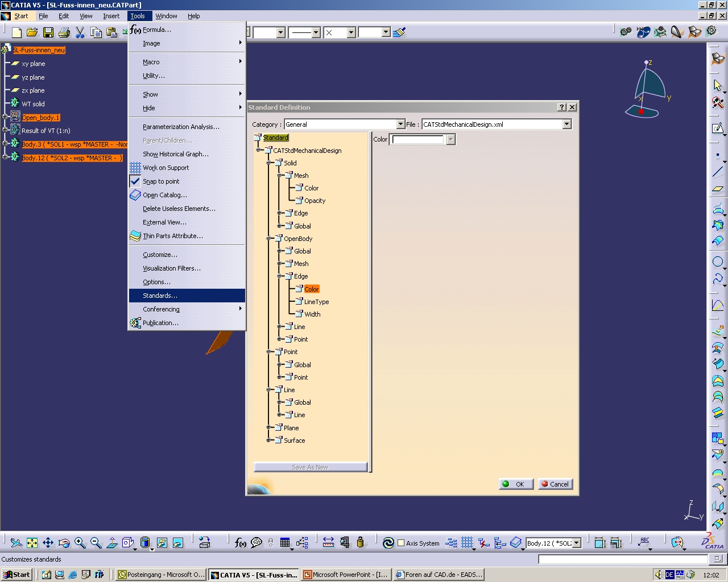Viewport: 728px width, 582px height.
Task: Collapse the Solid node expander
Action: (x=268, y=163)
